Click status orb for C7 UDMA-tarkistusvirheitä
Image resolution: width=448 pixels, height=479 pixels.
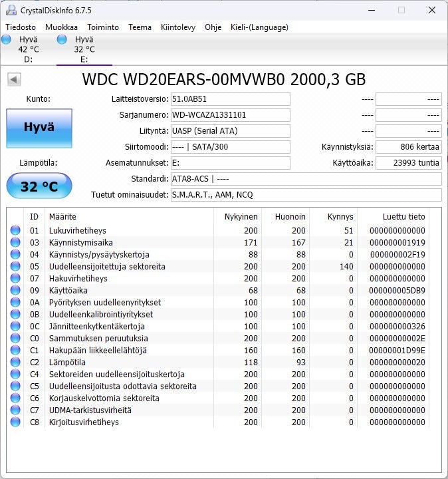[15, 410]
